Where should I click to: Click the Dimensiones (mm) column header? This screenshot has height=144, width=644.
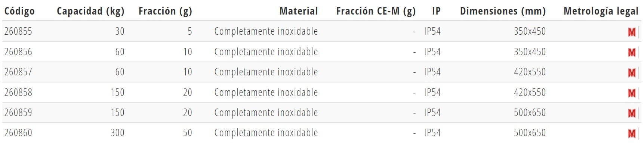click(503, 11)
